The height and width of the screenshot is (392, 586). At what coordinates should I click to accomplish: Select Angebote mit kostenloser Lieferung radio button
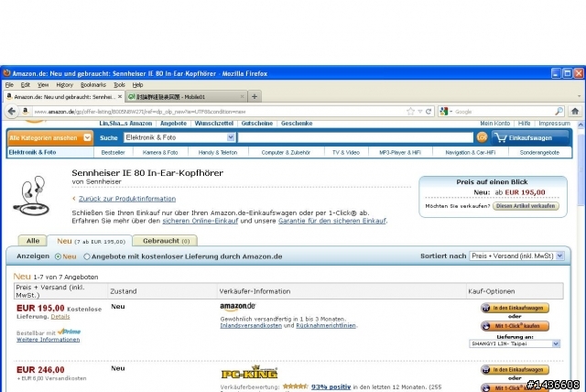[87, 256]
